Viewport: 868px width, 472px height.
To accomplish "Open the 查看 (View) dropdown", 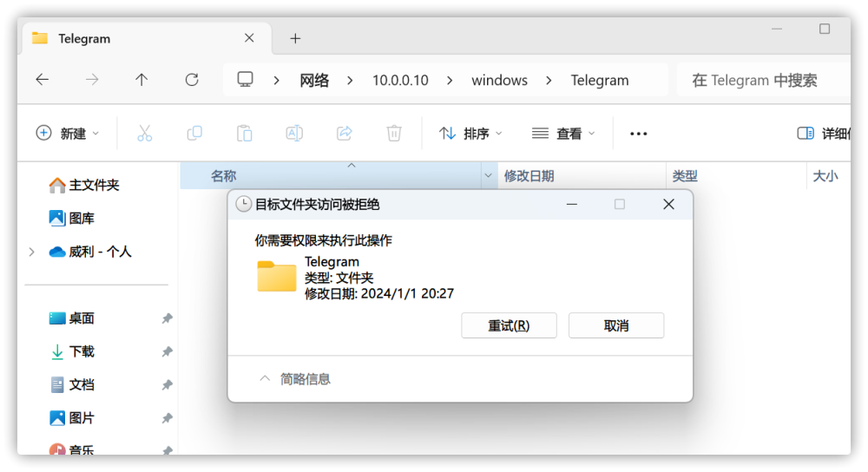I will coord(563,134).
